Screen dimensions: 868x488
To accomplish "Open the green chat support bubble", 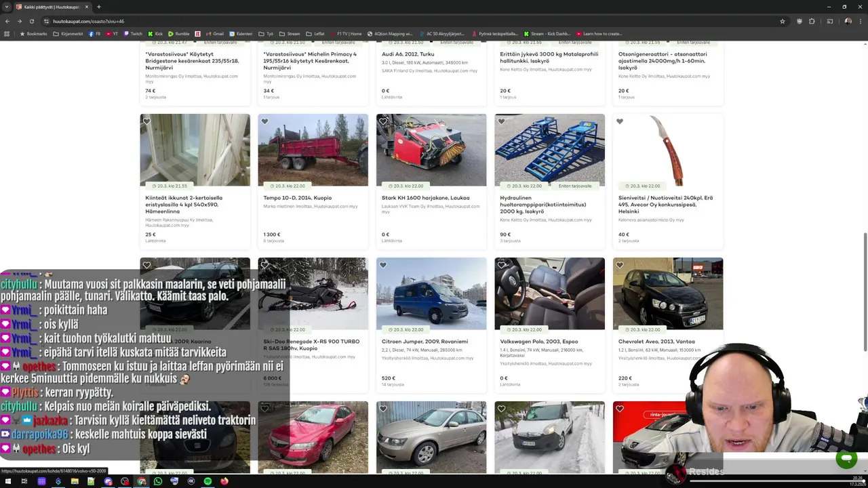I will [846, 459].
